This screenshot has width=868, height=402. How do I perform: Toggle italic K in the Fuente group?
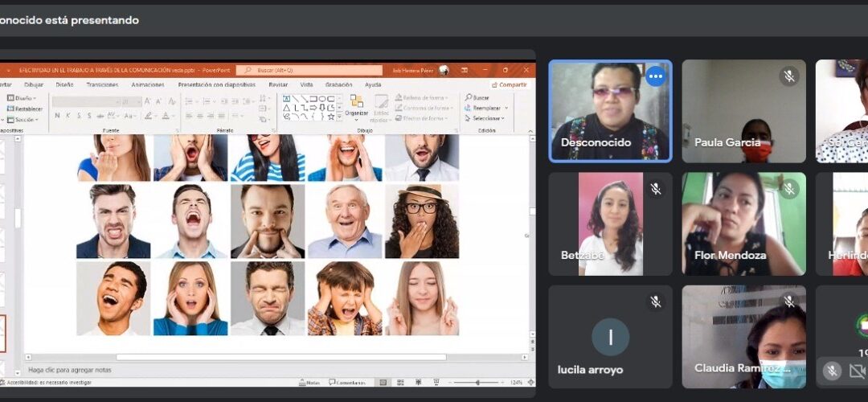pos(68,116)
